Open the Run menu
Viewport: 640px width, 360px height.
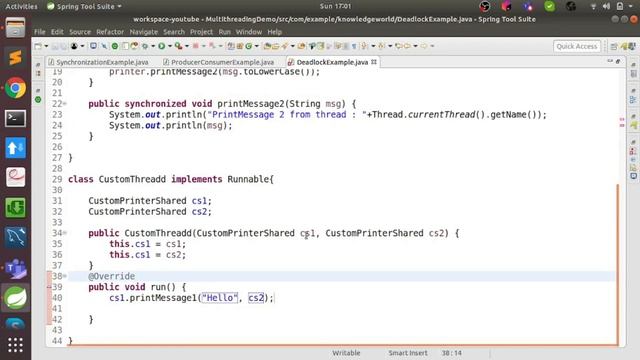pos(224,32)
